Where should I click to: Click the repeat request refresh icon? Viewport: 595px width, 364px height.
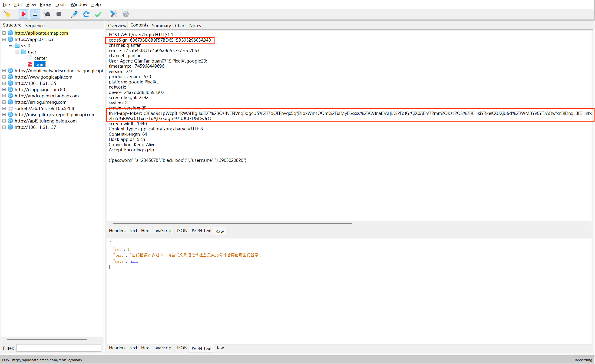pos(86,14)
